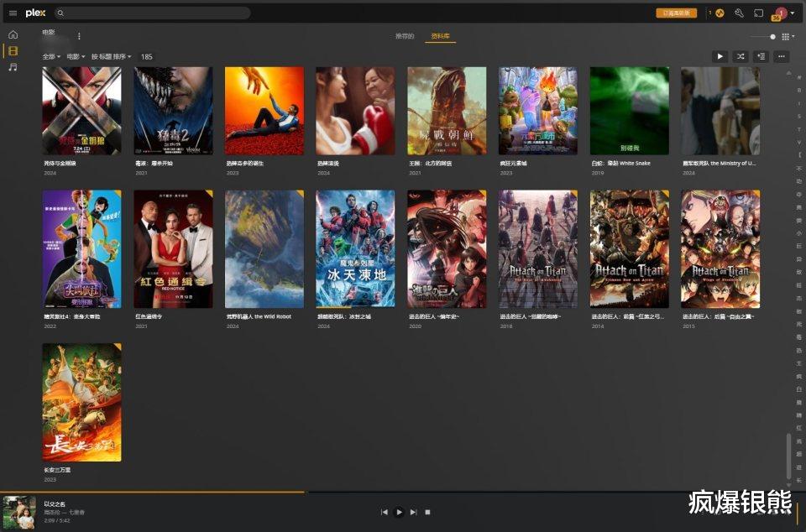Viewport: 806px width, 532px height.
Task: Open Attack on Titan 2015 poster
Action: click(x=720, y=249)
